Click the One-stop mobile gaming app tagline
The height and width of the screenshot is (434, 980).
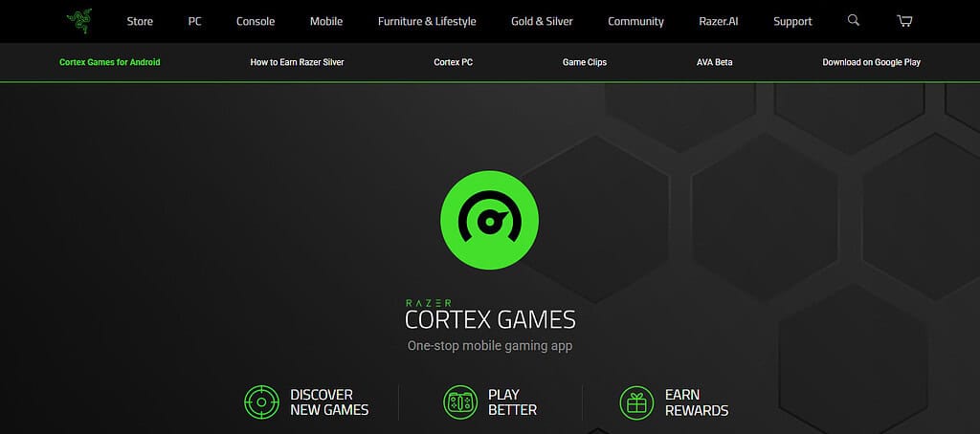click(489, 345)
